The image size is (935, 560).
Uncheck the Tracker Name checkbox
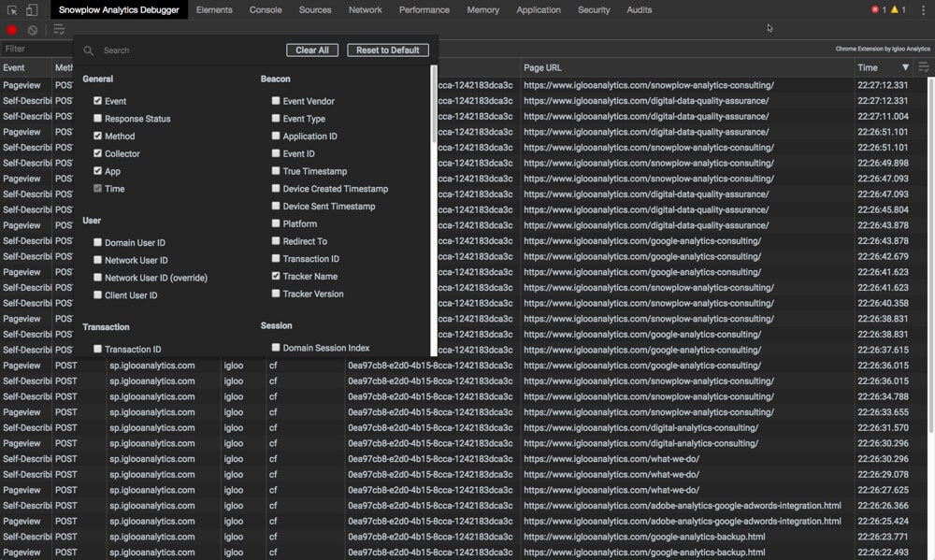(276, 276)
